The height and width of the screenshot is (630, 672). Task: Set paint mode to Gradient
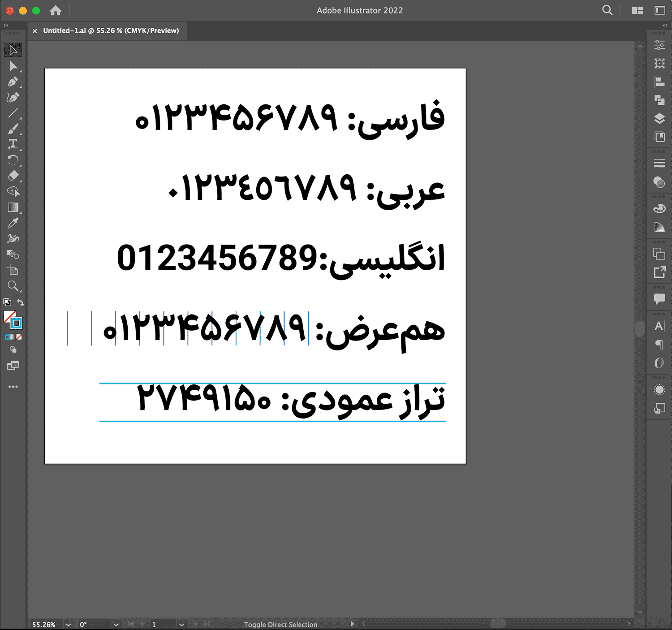tap(13, 337)
